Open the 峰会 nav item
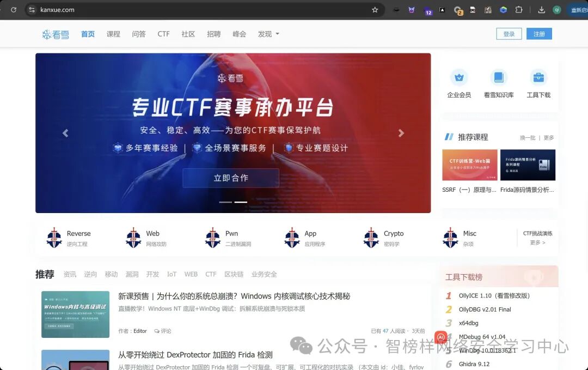Viewport: 588px width, 370px height. (239, 34)
